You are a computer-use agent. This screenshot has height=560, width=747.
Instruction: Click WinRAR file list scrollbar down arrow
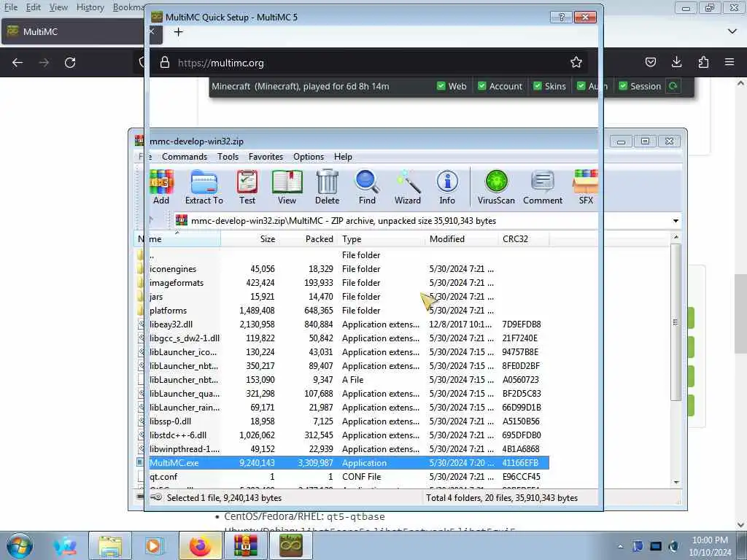point(676,483)
